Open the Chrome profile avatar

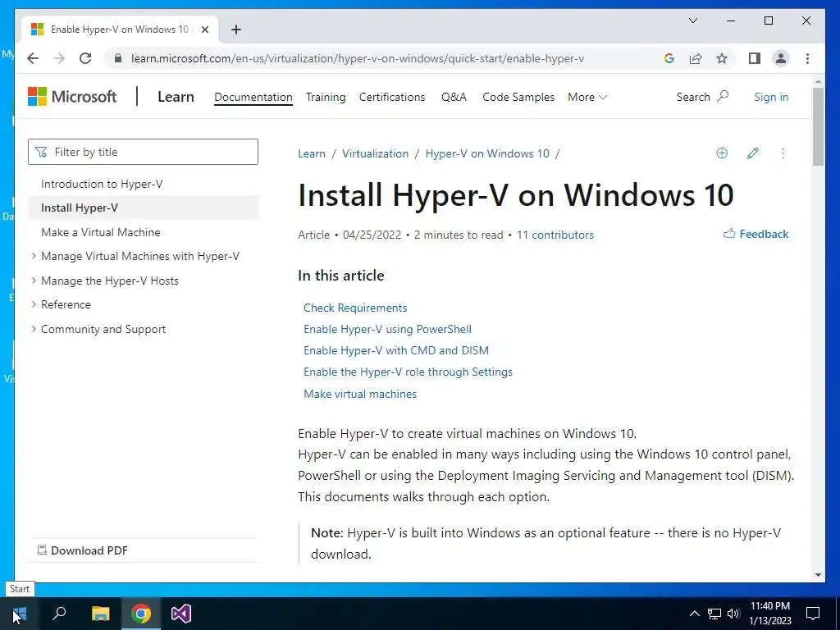click(x=781, y=58)
